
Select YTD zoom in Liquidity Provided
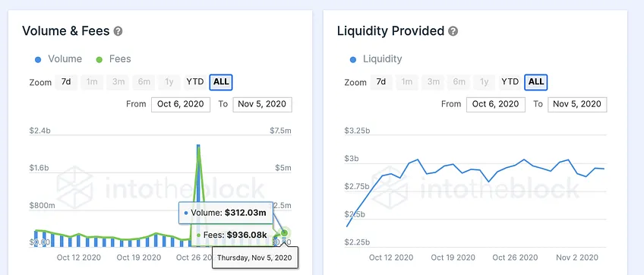[x=510, y=82]
